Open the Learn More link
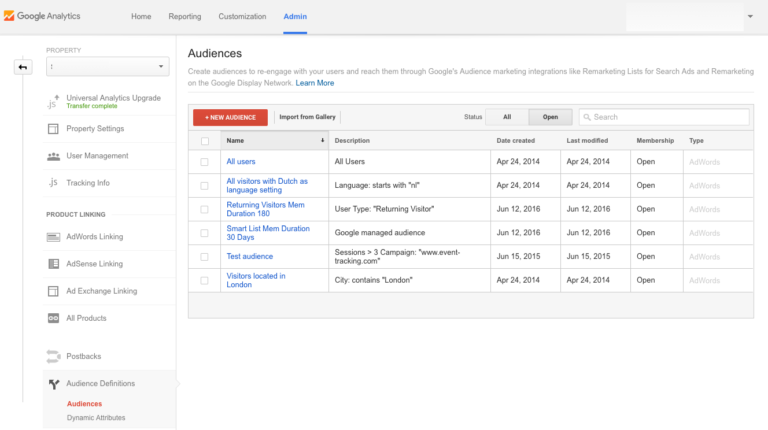 point(315,83)
